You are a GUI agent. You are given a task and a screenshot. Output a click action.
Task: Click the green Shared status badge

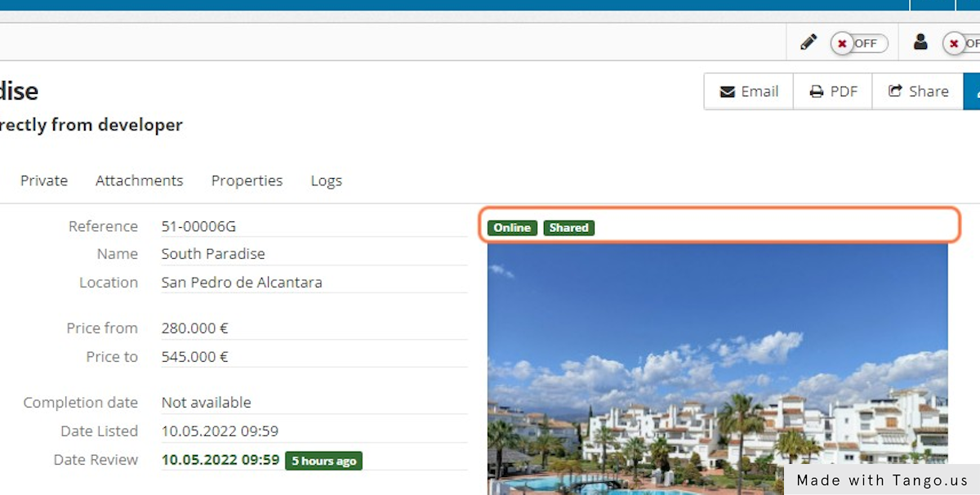(569, 228)
